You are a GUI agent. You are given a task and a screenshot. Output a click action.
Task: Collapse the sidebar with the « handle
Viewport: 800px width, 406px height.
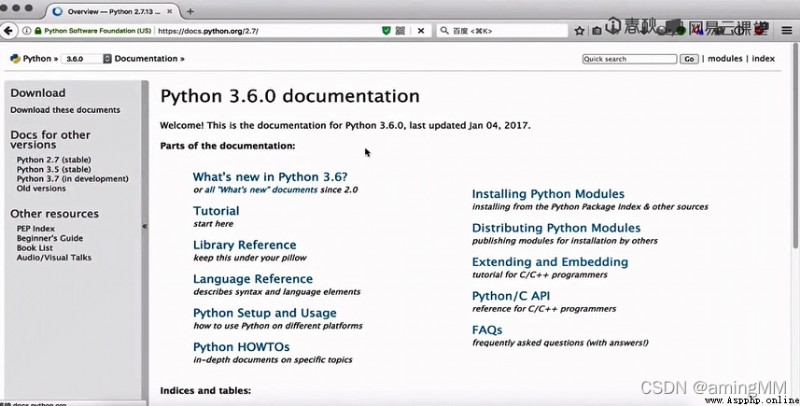pyautogui.click(x=145, y=225)
